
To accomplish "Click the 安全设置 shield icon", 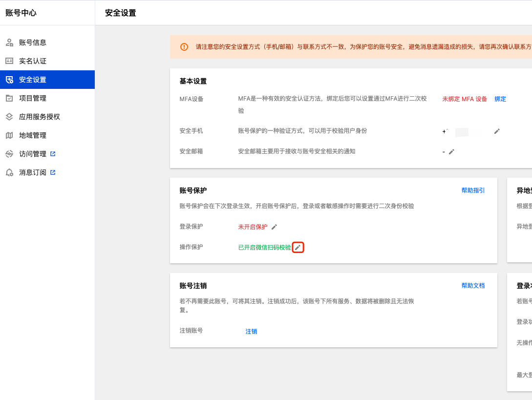I will [x=9, y=80].
